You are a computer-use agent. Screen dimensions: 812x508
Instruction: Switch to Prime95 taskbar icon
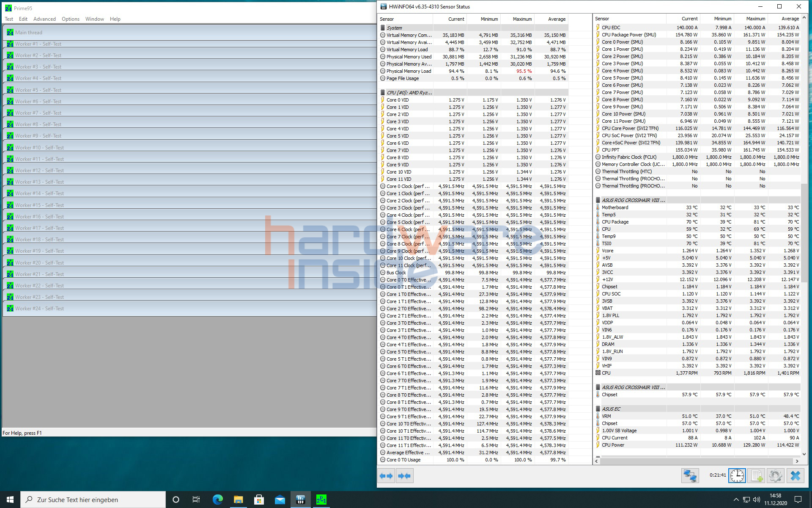321,500
